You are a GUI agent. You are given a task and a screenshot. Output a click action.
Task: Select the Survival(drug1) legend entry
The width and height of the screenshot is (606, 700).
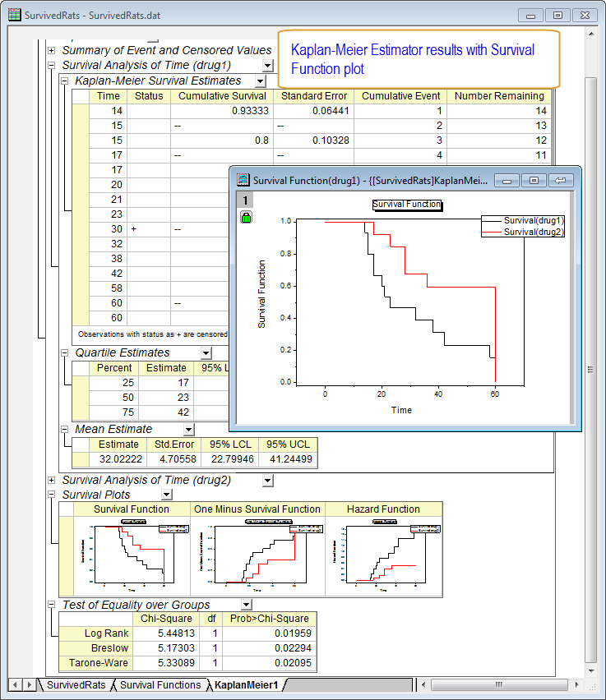tap(523, 220)
